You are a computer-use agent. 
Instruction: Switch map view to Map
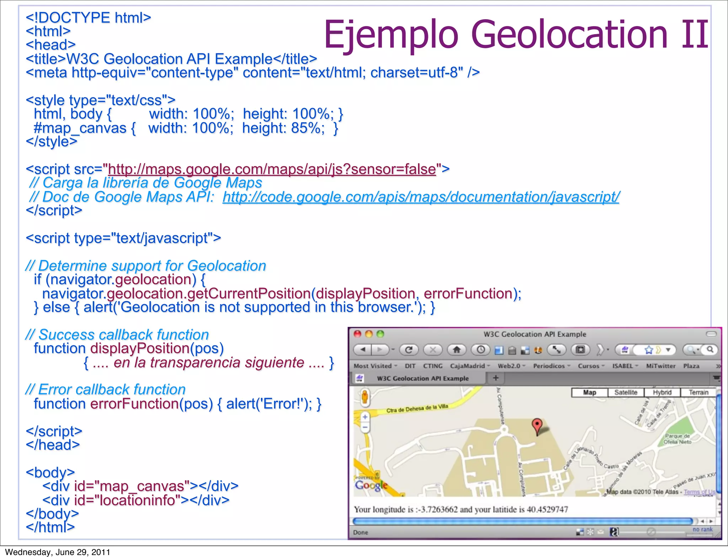[x=589, y=392]
